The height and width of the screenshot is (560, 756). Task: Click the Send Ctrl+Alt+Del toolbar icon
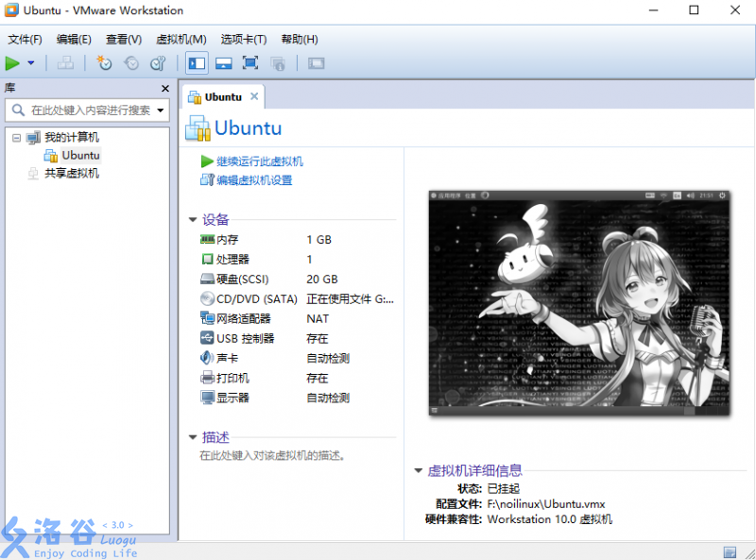pyautogui.click(x=65, y=63)
